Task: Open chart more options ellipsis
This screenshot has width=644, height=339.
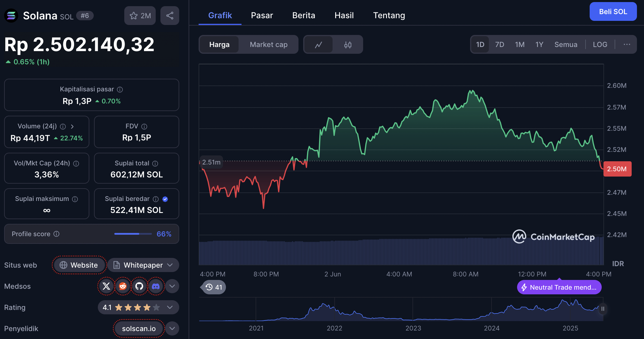Action: click(627, 44)
